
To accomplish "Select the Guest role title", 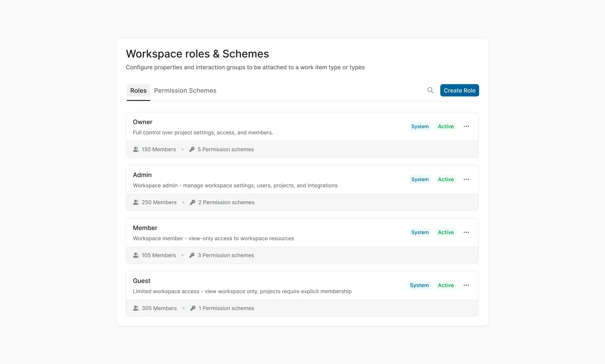I will pos(141,281).
